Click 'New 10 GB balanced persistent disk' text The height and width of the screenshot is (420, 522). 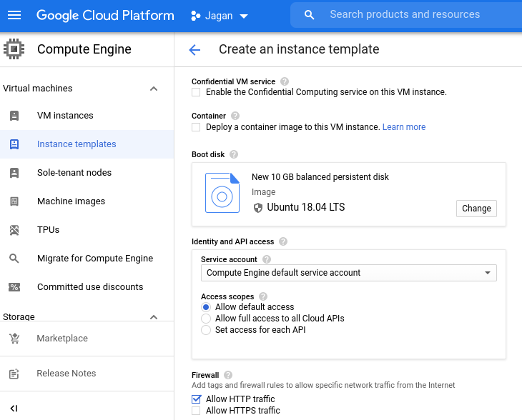[x=320, y=177]
